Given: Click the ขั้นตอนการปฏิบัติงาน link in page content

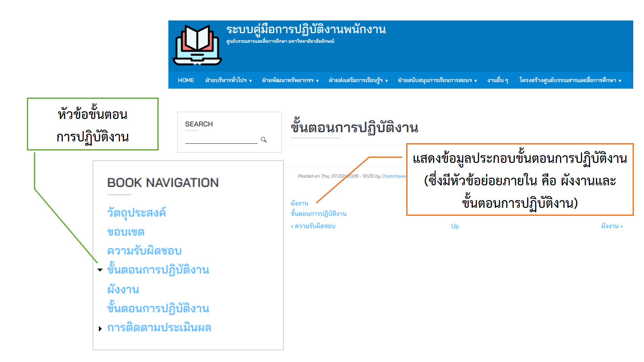Looking at the screenshot, I should coord(319,214).
